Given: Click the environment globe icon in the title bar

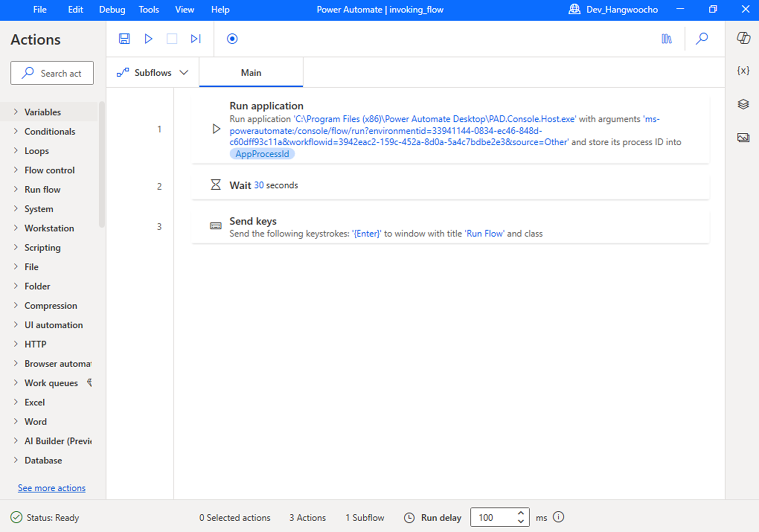Looking at the screenshot, I should click(575, 10).
